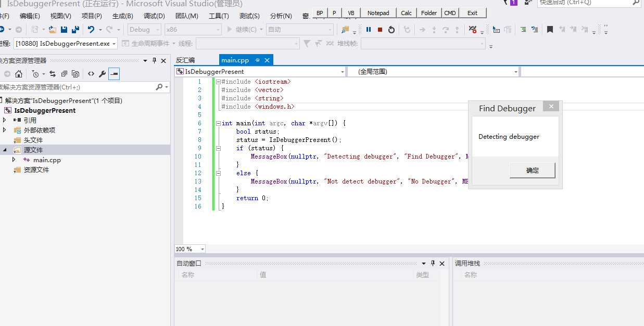The width and height of the screenshot is (644, 326).
Task: Click the Collapse All icon in Solution Explorer
Action: coord(64,74)
